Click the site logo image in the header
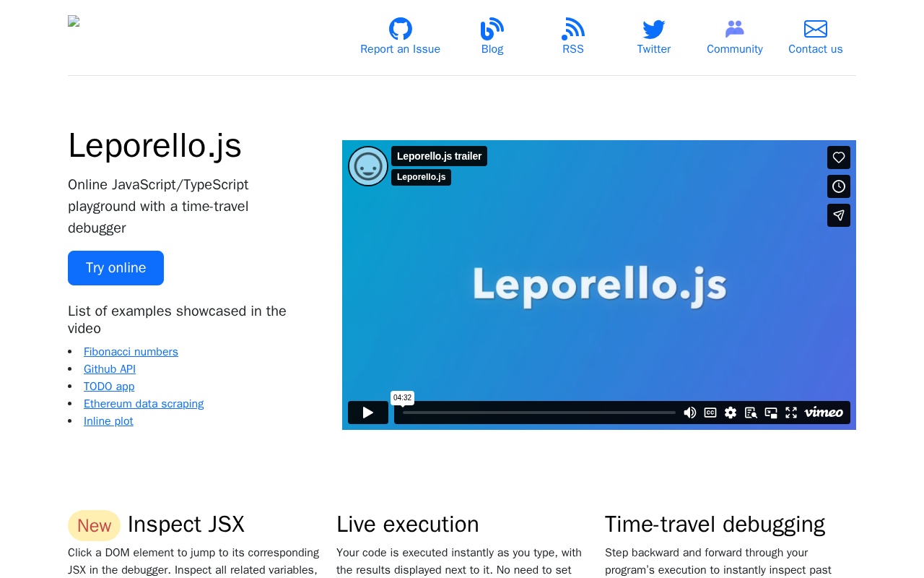Screen dimensions: 924x578 tap(74, 22)
